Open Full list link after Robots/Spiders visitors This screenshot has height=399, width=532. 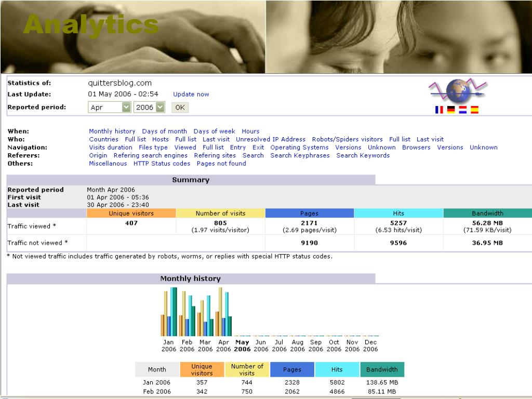[400, 139]
